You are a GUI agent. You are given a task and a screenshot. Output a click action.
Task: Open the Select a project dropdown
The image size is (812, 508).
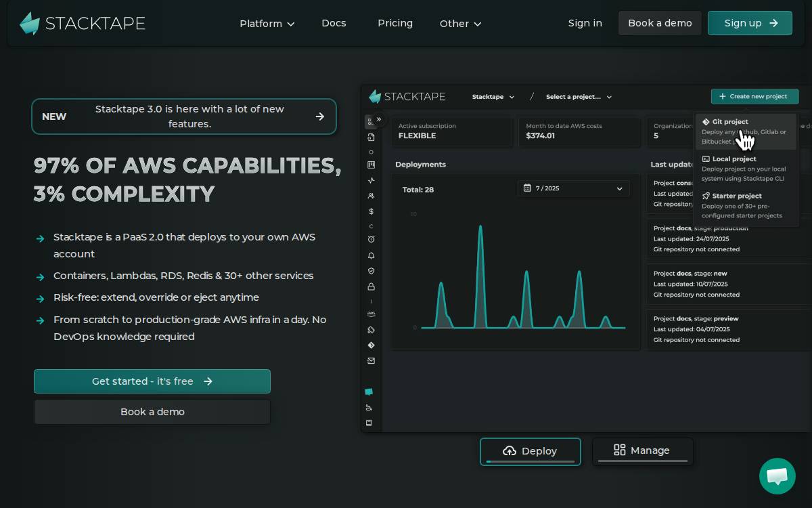coord(579,97)
